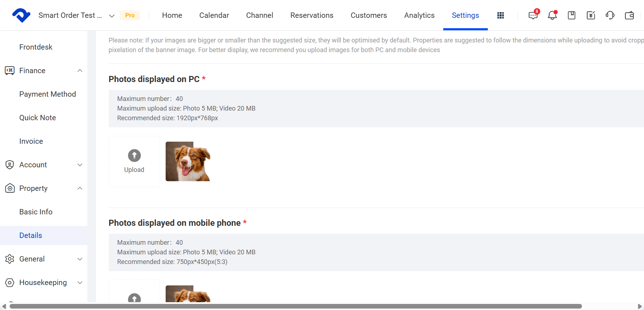Open Invoice settings

31,141
